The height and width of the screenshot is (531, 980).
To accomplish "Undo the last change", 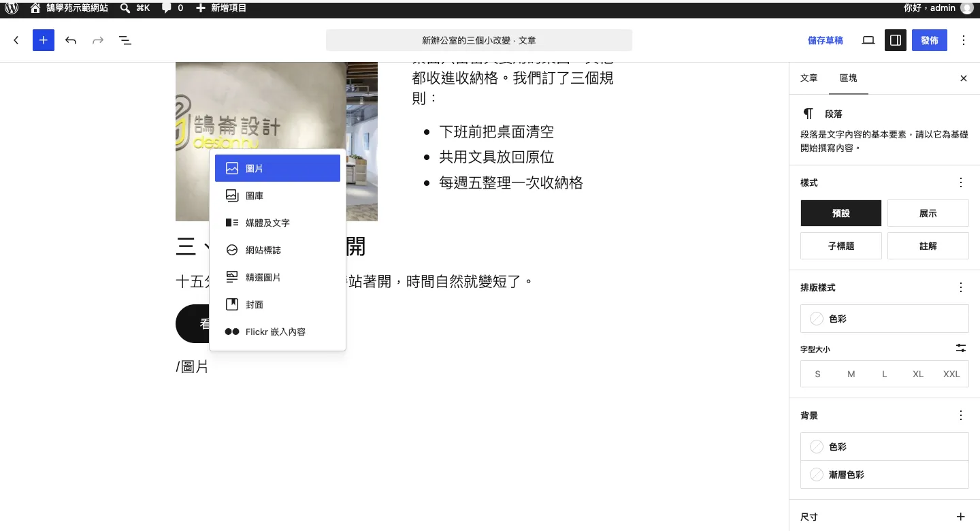I will tap(71, 40).
